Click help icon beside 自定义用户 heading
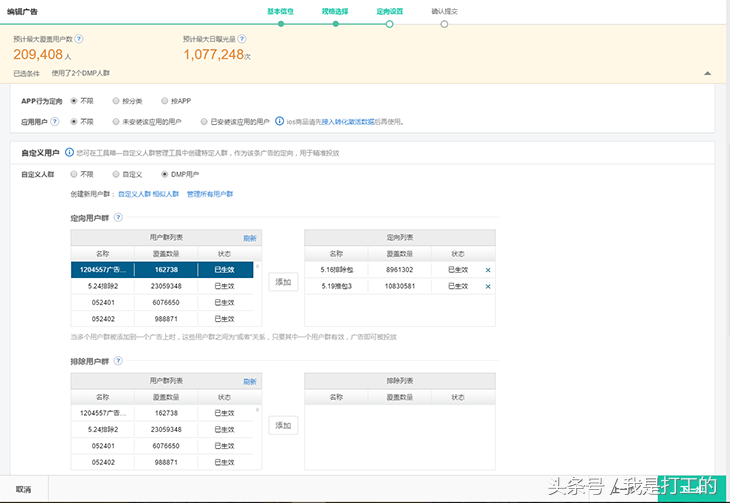The image size is (730, 503). [x=69, y=153]
